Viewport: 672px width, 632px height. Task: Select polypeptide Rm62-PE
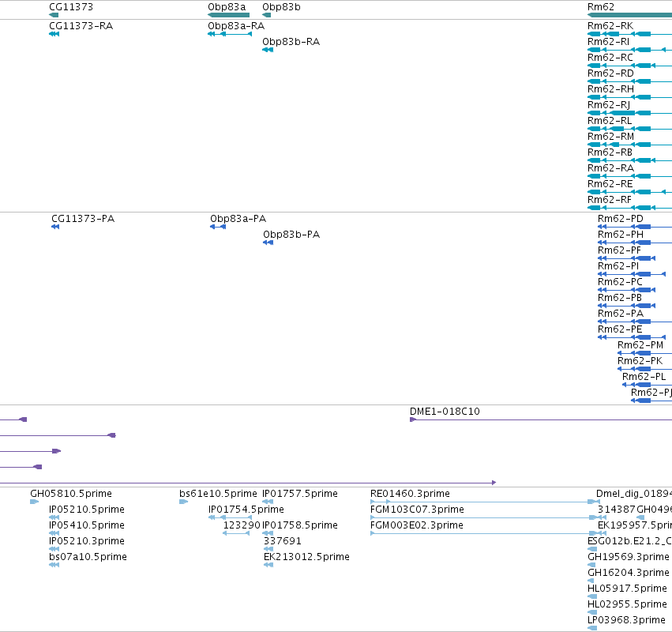pos(620,329)
